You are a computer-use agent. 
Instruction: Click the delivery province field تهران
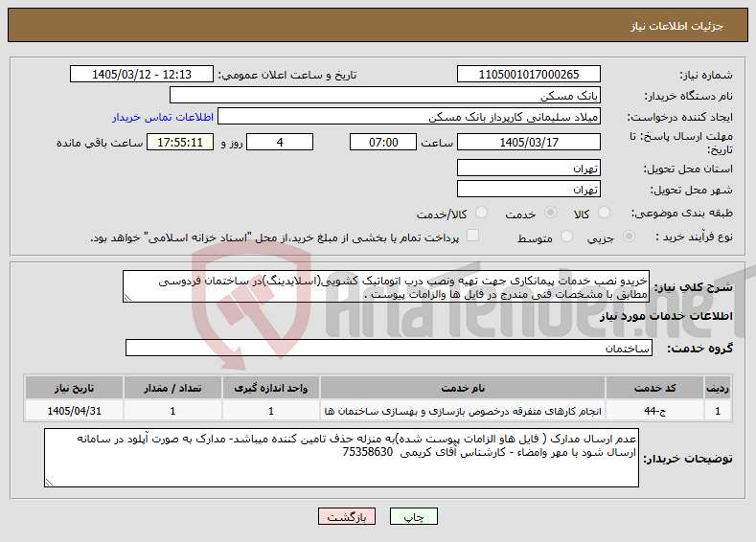[x=528, y=169]
